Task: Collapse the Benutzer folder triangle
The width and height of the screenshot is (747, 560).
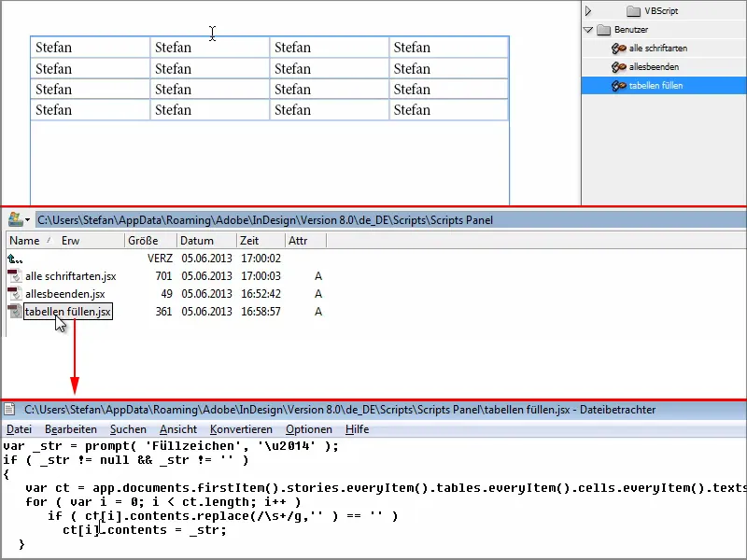Action: [x=588, y=30]
